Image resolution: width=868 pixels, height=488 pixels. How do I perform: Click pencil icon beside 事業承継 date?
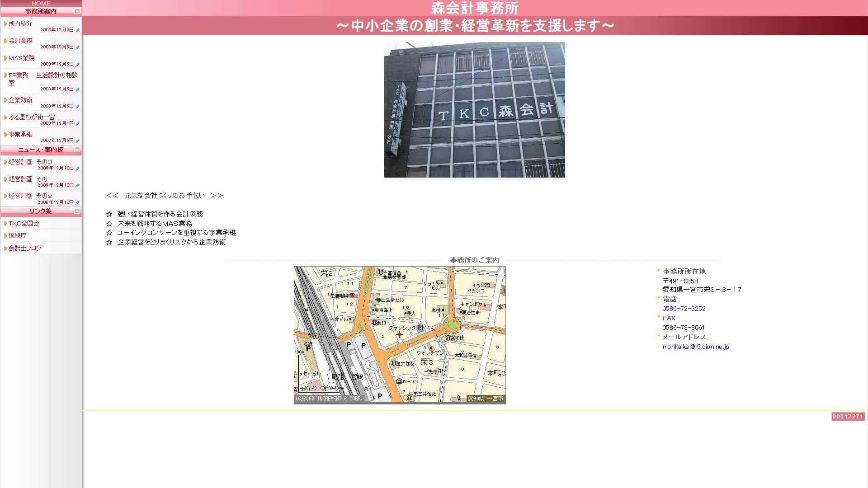[77, 141]
